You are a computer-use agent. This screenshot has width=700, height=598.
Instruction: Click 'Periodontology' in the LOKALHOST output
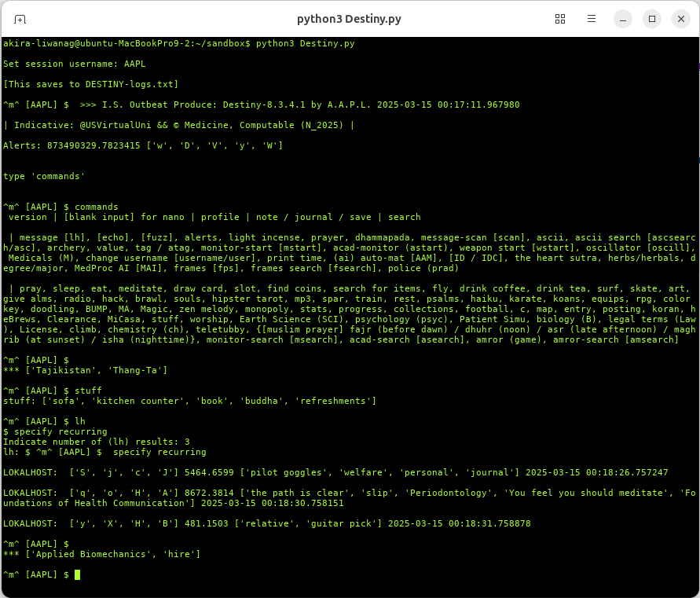pyautogui.click(x=449, y=493)
